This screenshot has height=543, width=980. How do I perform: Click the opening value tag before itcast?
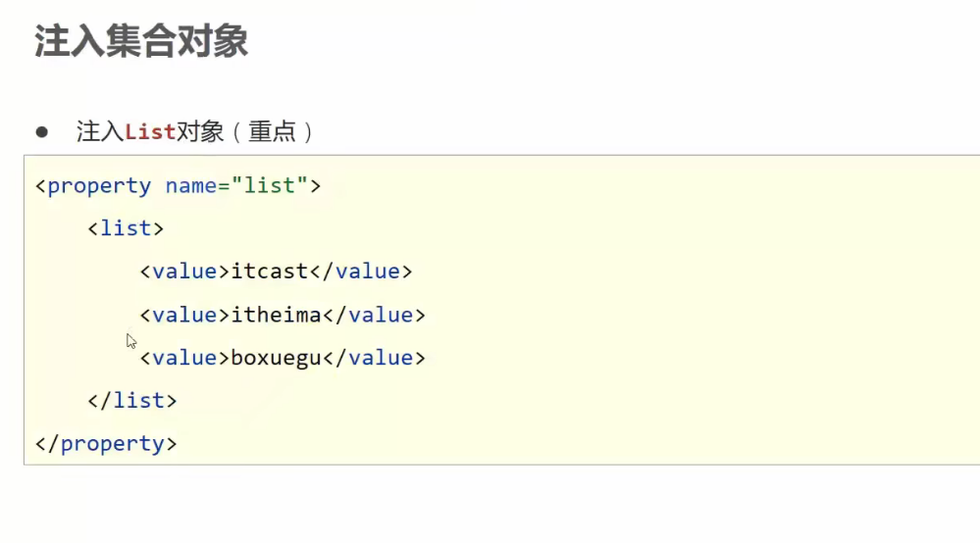click(184, 271)
